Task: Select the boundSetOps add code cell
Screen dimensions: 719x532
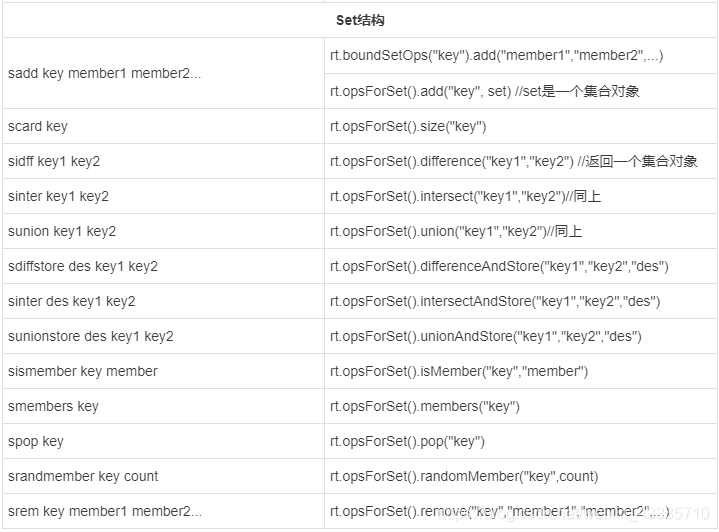Action: [496, 56]
